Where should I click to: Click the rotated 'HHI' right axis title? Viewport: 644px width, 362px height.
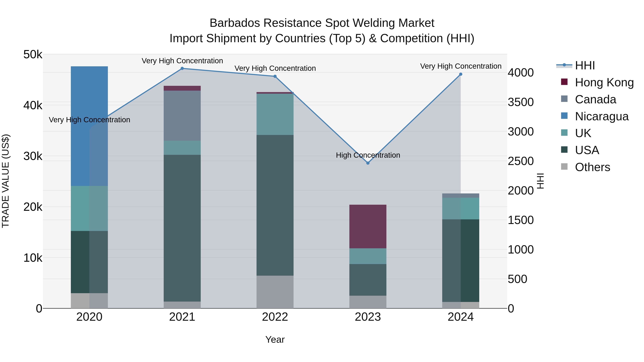pos(540,181)
